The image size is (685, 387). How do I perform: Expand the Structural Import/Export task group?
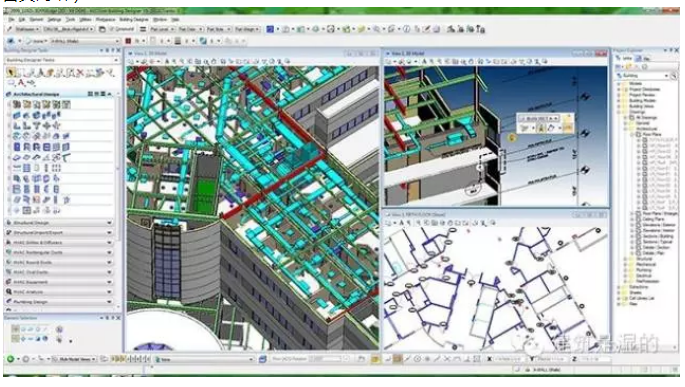click(60, 233)
